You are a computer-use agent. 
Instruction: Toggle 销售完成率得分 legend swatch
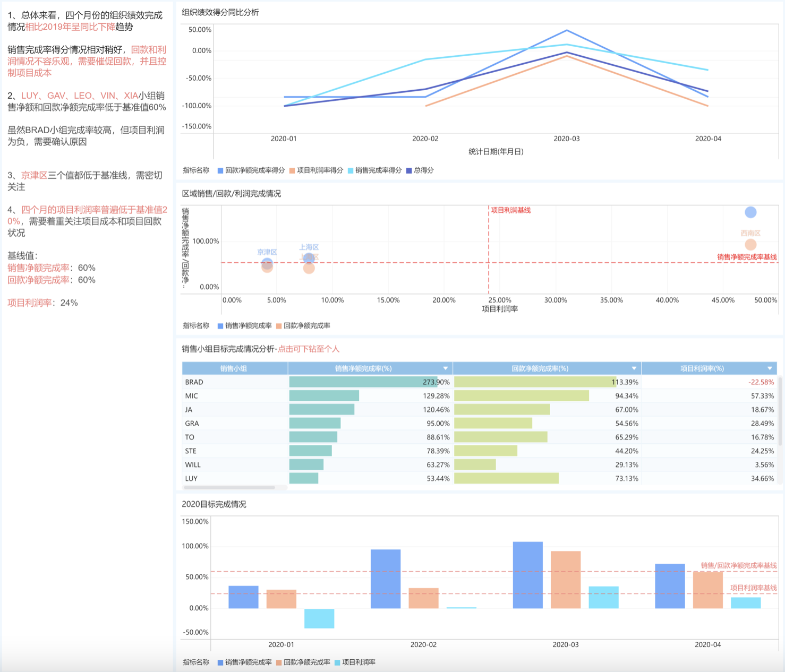click(351, 171)
